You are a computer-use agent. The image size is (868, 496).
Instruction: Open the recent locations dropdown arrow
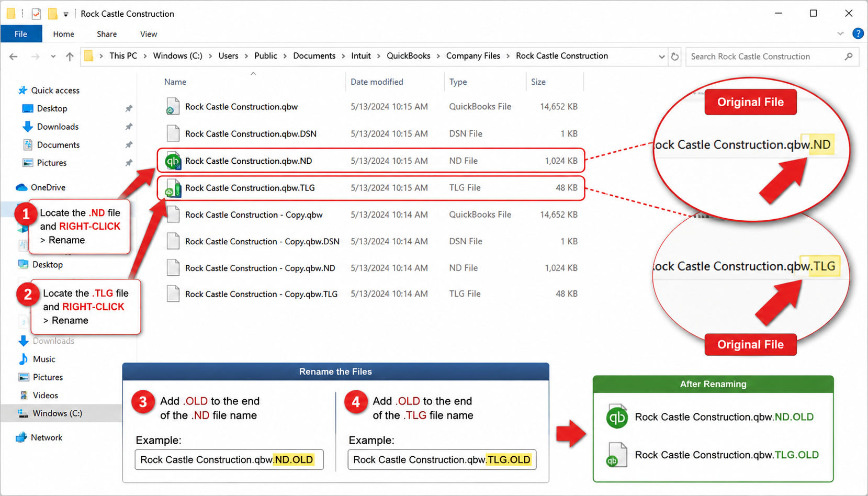(53, 57)
